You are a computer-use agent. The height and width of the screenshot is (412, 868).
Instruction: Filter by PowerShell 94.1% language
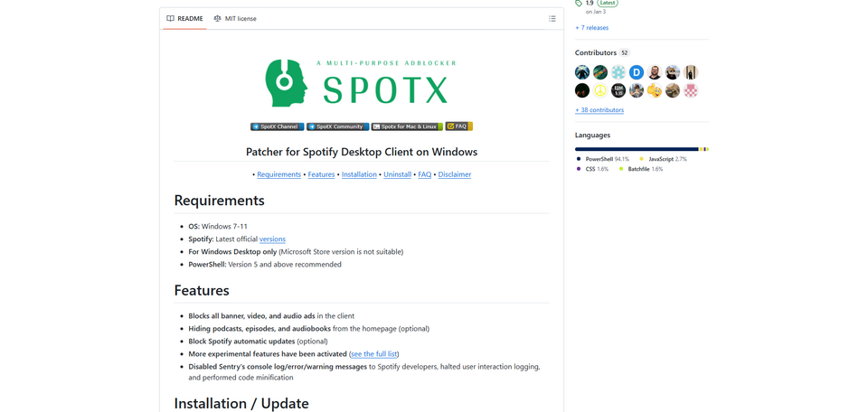tap(603, 159)
